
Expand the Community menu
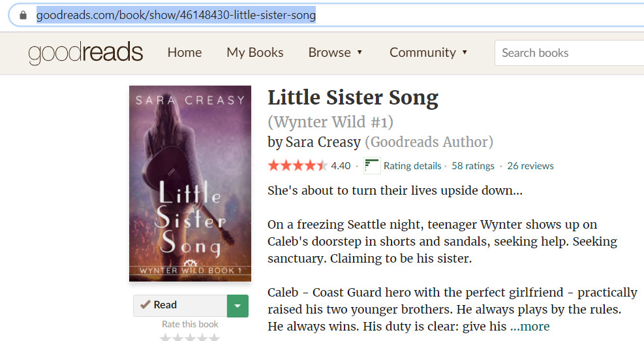tap(429, 53)
